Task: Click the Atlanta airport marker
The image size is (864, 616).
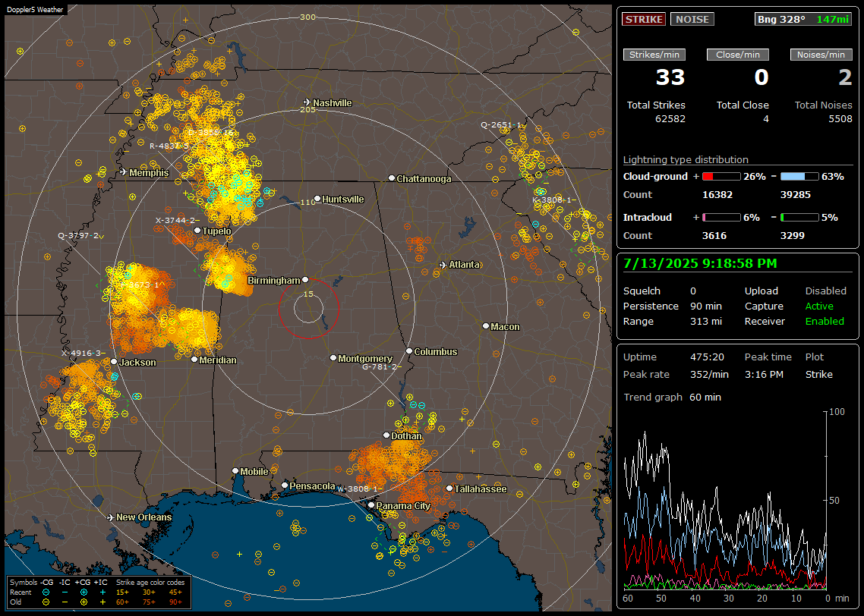Action: tap(443, 265)
